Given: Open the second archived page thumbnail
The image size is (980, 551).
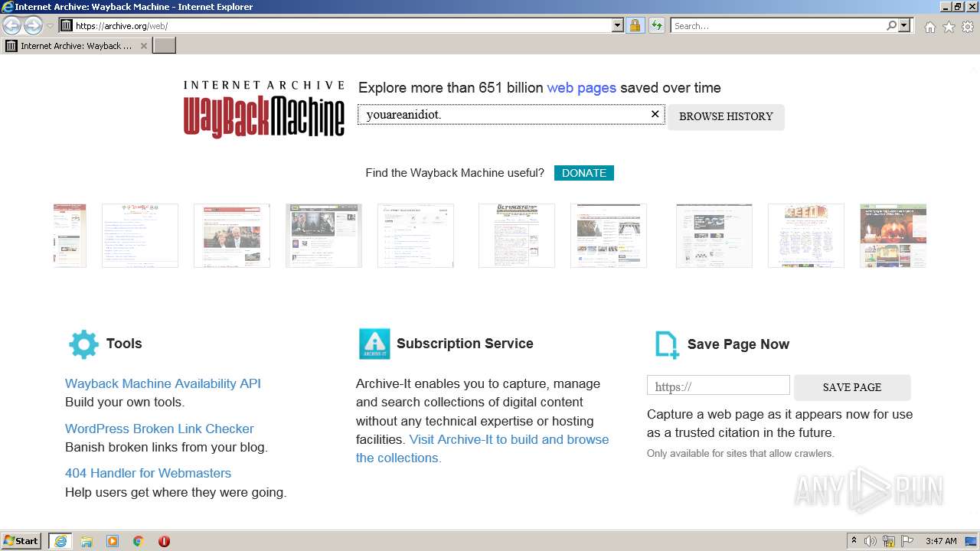Looking at the screenshot, I should pos(140,236).
